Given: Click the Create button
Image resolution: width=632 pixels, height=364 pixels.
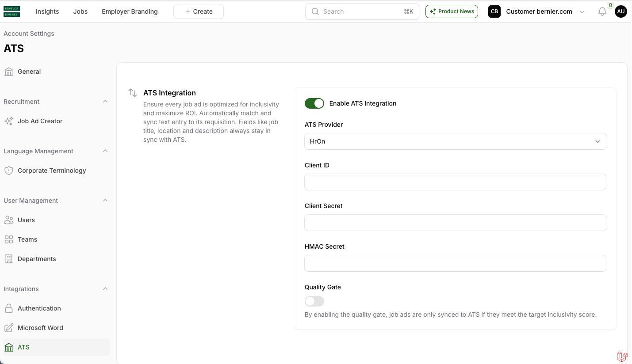Looking at the screenshot, I should 199,11.
